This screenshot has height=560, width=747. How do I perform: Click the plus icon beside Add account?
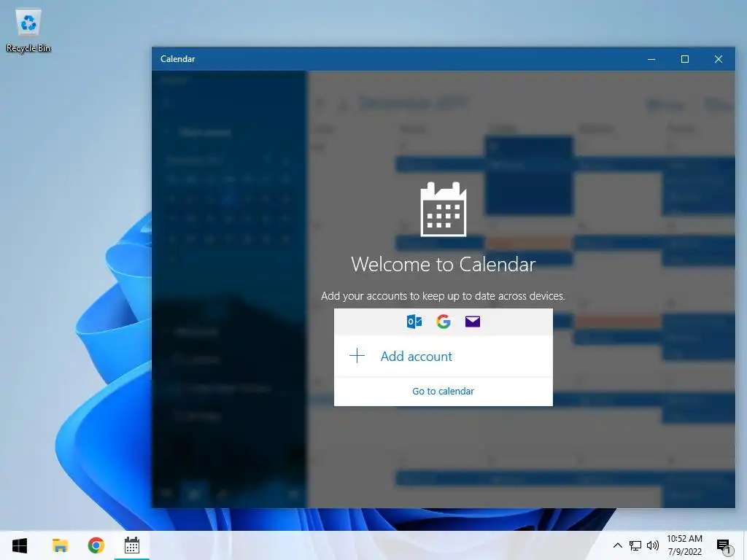click(x=357, y=356)
